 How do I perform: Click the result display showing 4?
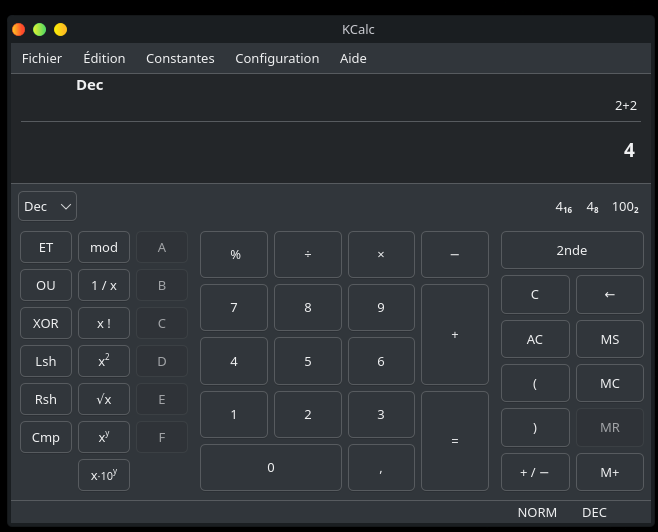tap(628, 151)
